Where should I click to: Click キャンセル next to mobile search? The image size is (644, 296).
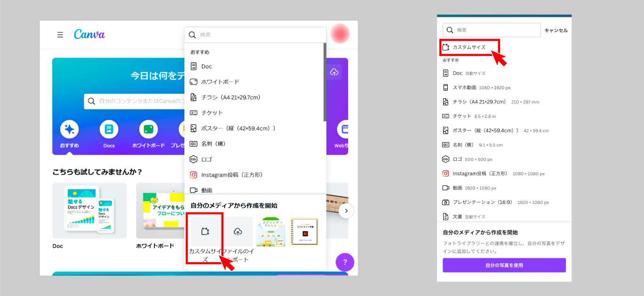(556, 31)
